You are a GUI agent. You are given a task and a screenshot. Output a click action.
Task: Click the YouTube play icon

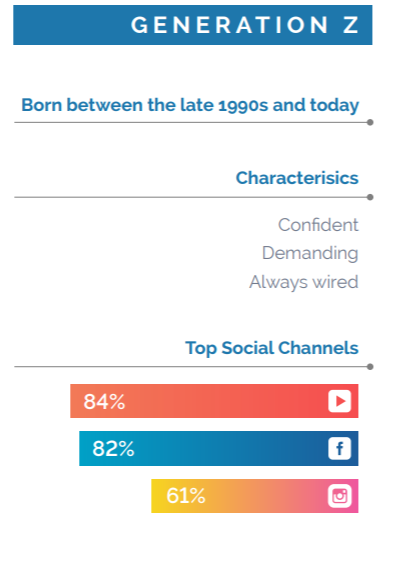point(339,401)
